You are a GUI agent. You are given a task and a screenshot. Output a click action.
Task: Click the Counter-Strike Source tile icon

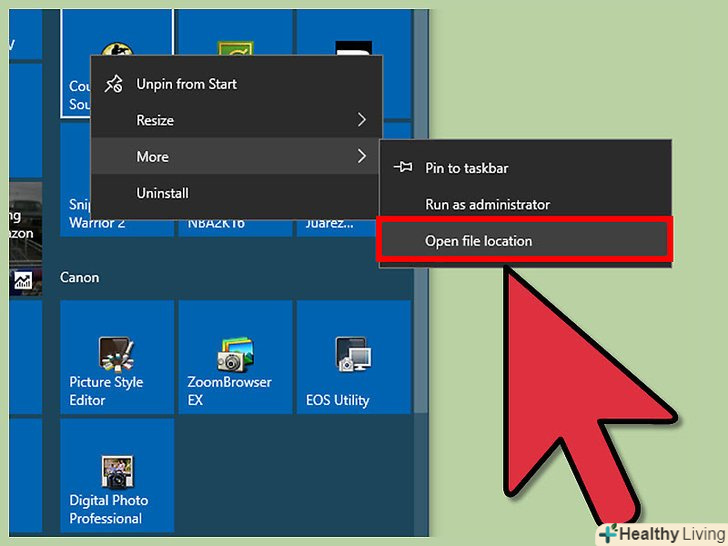pyautogui.click(x=117, y=50)
